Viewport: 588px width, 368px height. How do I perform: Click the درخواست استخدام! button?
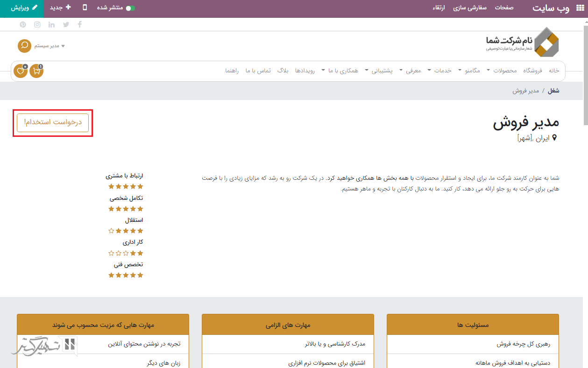click(x=53, y=122)
